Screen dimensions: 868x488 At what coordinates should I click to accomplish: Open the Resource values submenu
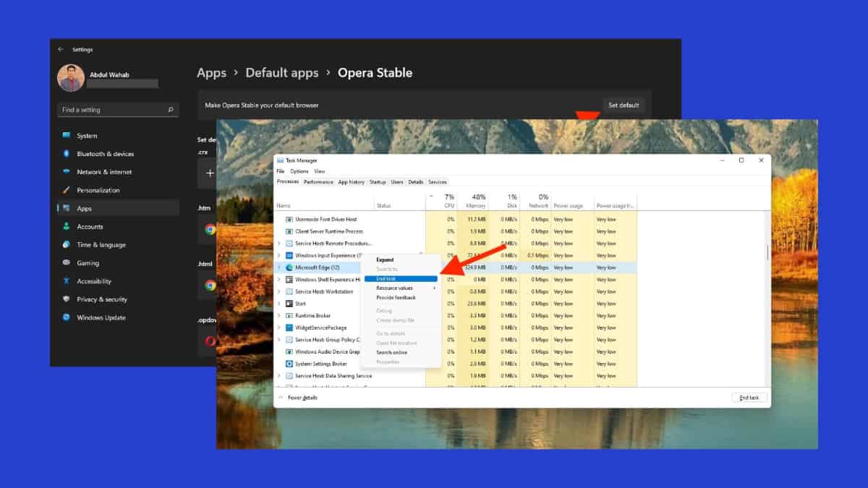pyautogui.click(x=401, y=288)
